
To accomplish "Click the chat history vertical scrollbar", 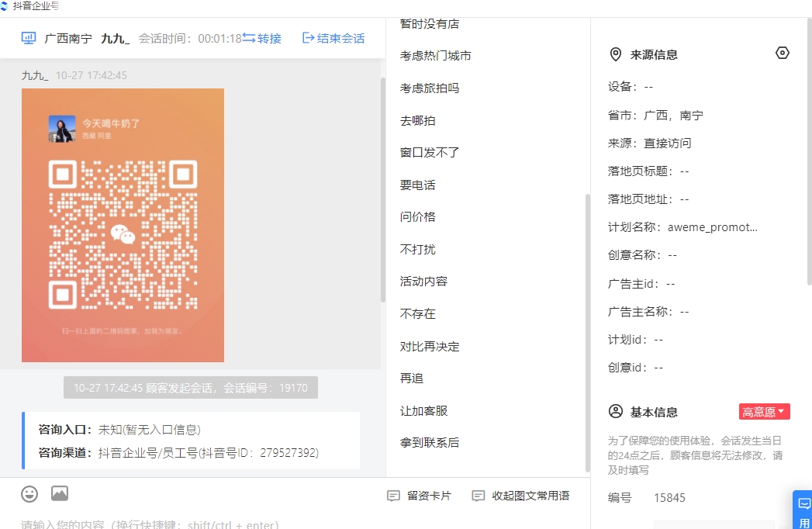I will coord(383,189).
